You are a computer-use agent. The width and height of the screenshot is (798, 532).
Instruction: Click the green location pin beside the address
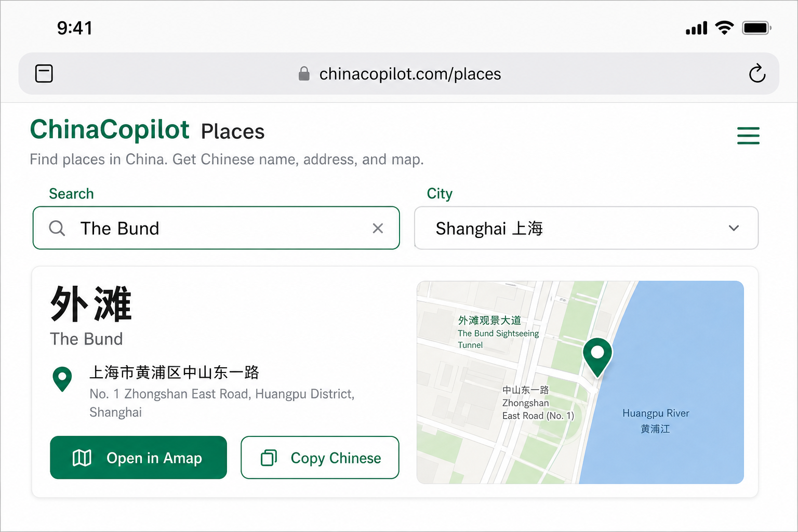62,379
